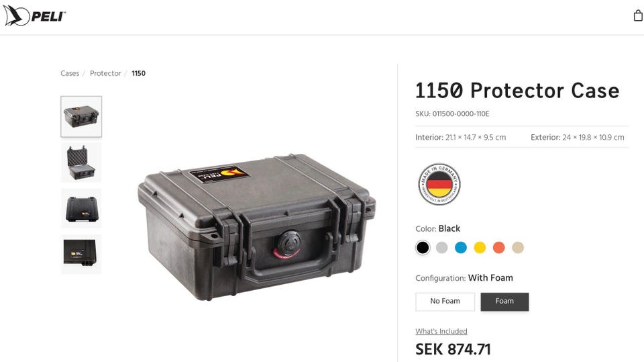Go to Cases in breadcrumb
644x362 pixels.
click(x=70, y=73)
